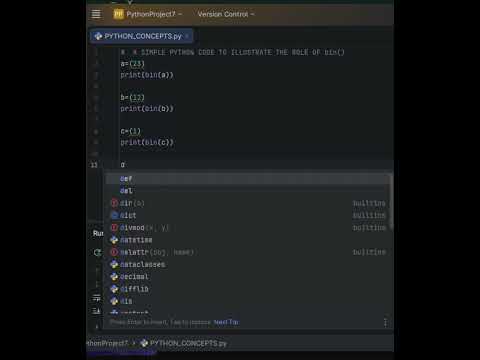This screenshot has height=360, width=480.
Task: Click the code line a=(23)
Action: 133,63
